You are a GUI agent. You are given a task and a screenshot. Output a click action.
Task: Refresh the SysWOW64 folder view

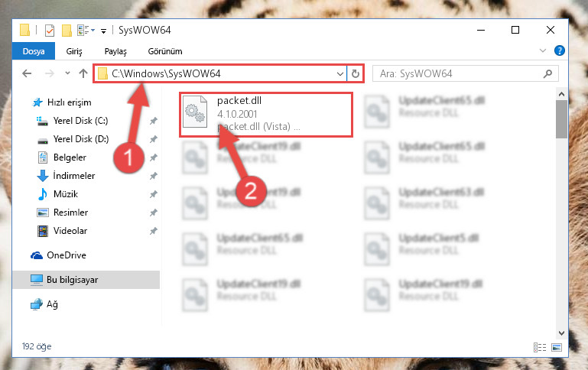coord(355,74)
